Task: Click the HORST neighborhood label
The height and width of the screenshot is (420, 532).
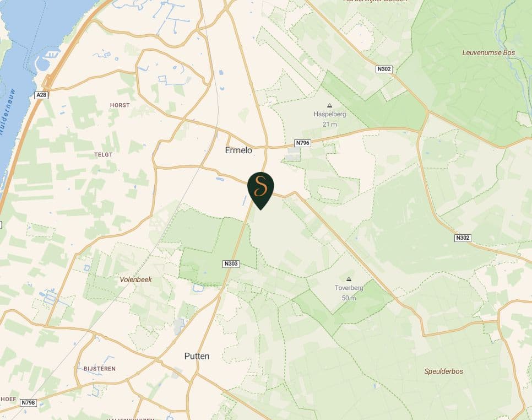Action: (120, 105)
